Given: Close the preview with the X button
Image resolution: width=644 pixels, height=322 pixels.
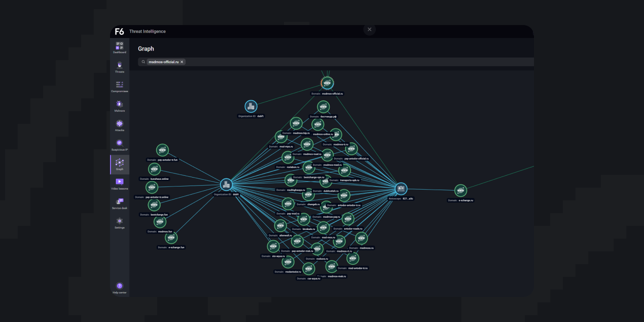Looking at the screenshot, I should pyautogui.click(x=369, y=30).
